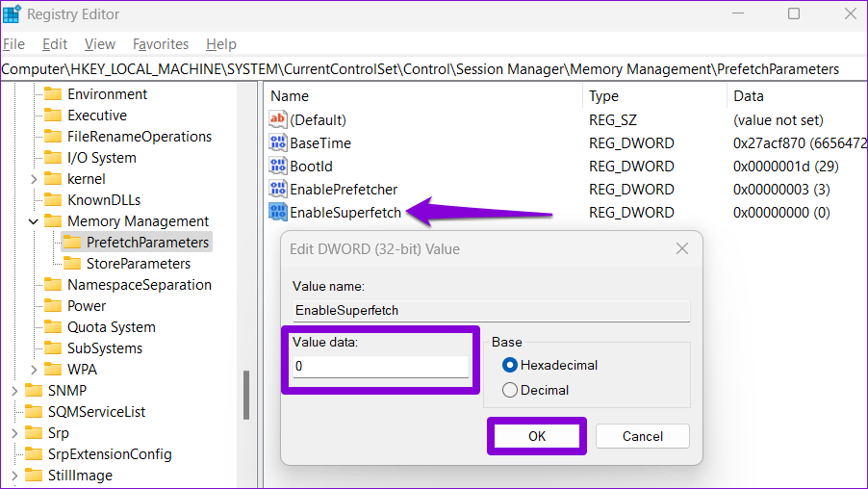Click the EnableSuperfetch DWORD icon
This screenshot has width=868, height=489.
(x=278, y=212)
